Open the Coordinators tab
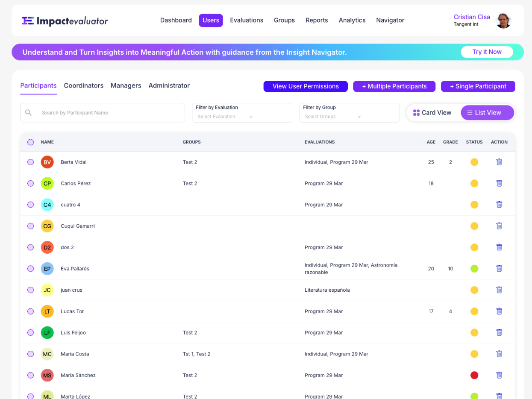This screenshot has width=532, height=399. [x=83, y=85]
